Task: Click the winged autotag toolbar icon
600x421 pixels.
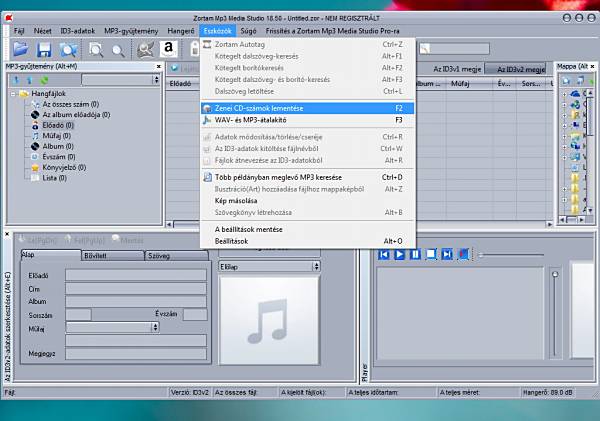Action: coord(146,50)
